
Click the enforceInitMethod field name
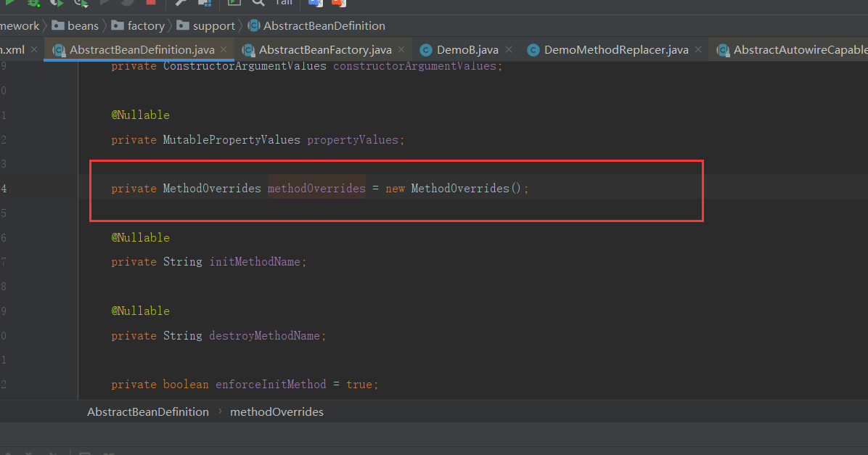tap(271, 384)
